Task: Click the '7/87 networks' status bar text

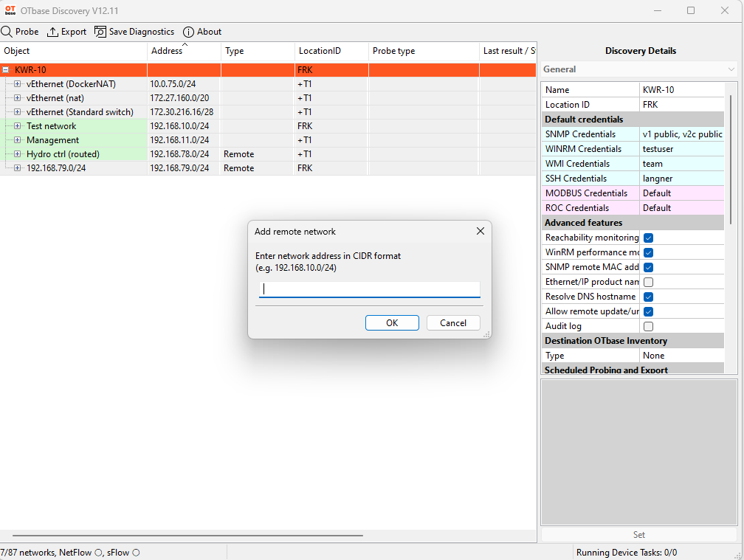Action: pyautogui.click(x=27, y=553)
